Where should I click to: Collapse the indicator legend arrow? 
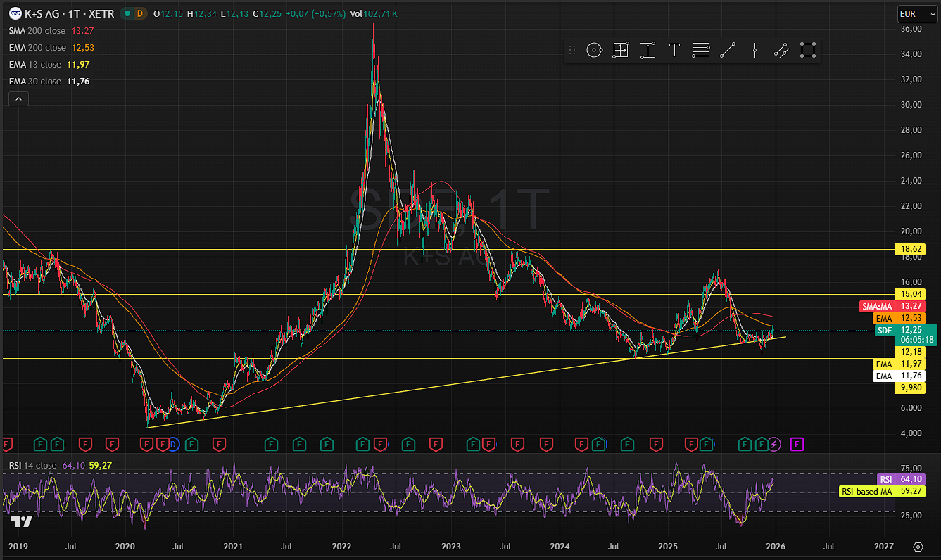18,99
